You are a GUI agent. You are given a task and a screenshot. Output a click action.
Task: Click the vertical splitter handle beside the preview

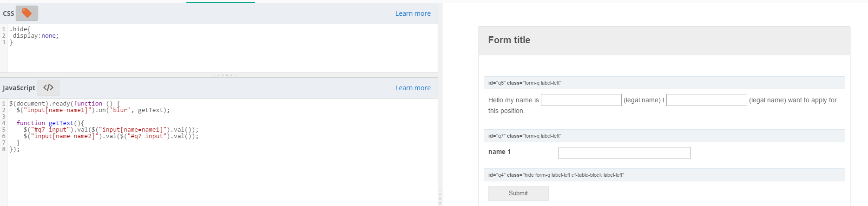coord(440,197)
